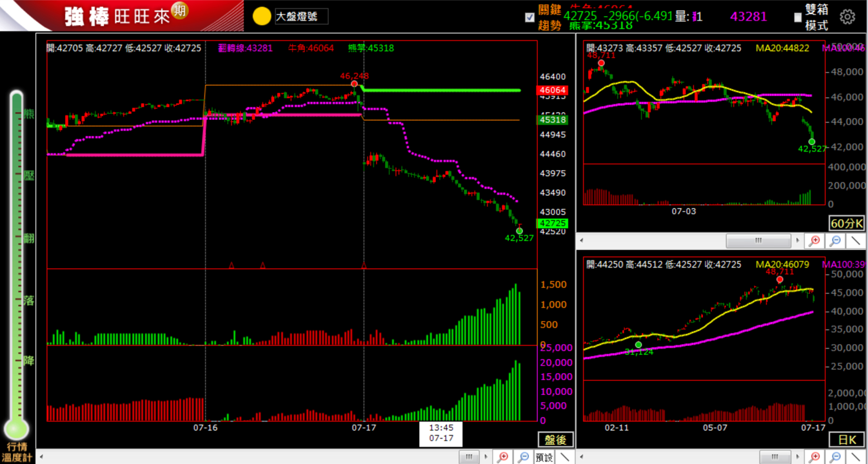Screen dimensions: 868x464
Task: Enable the 雙箱模式 checkbox
Action: point(798,17)
